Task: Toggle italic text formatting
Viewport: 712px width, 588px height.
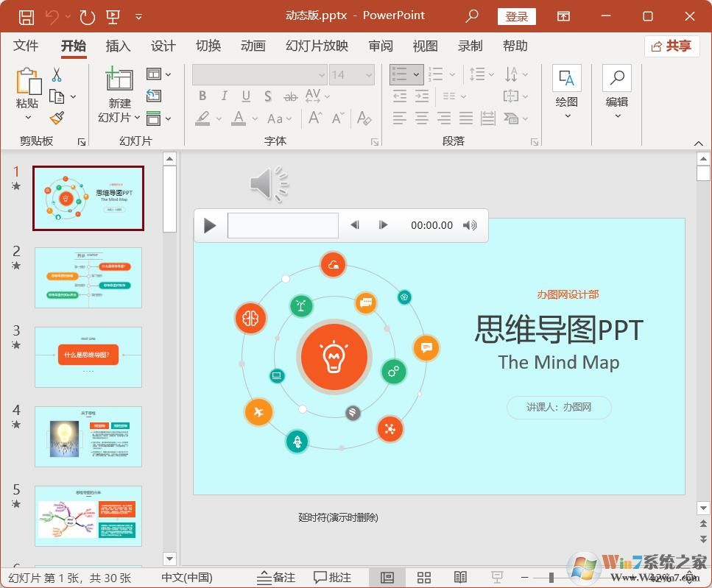Action: point(224,96)
